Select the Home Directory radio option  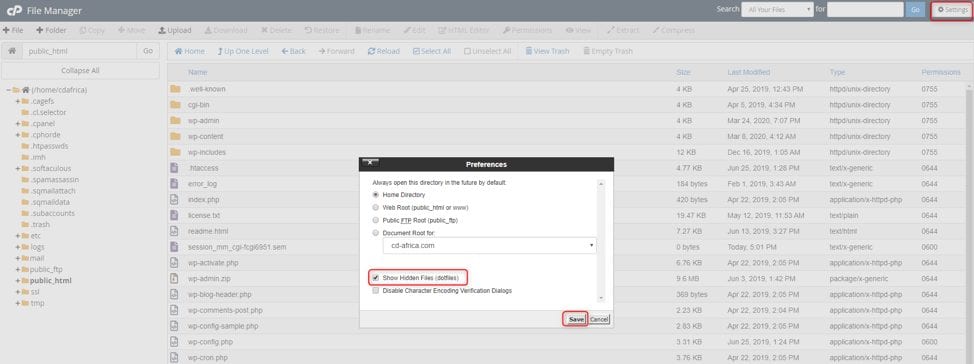[x=375, y=195]
